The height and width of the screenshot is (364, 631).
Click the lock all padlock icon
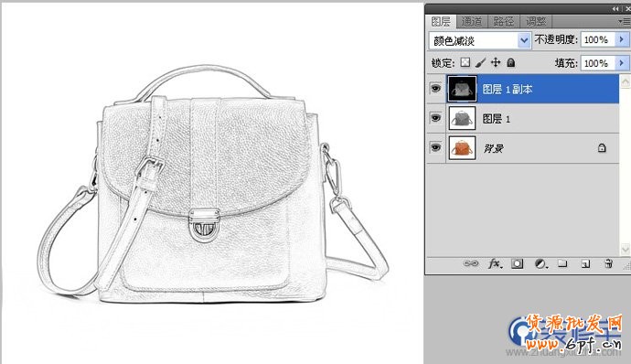(x=510, y=62)
